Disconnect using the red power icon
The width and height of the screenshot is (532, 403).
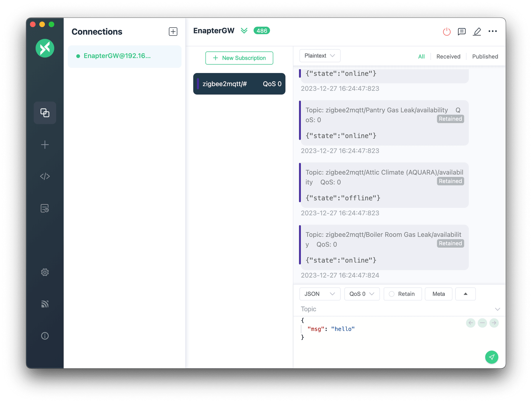(447, 31)
